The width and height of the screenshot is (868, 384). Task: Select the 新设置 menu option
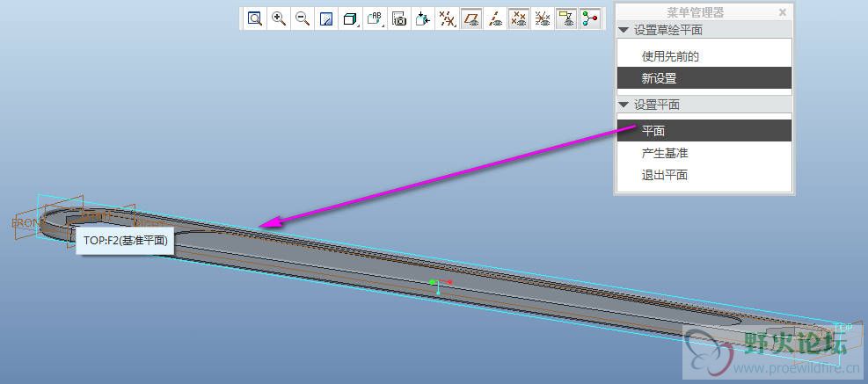click(704, 78)
